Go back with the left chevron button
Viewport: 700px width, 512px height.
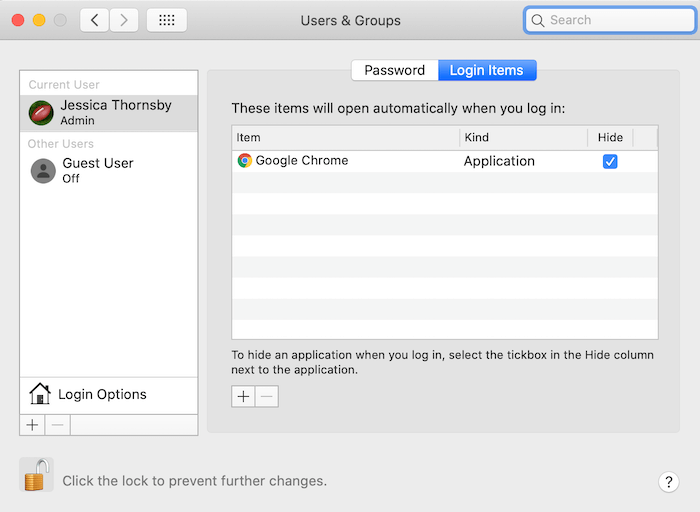(x=94, y=20)
